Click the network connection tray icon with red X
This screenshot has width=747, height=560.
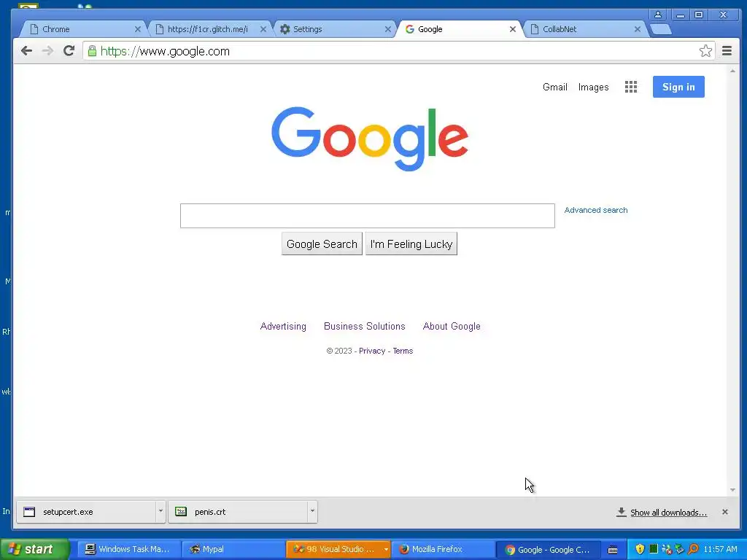pos(667,549)
